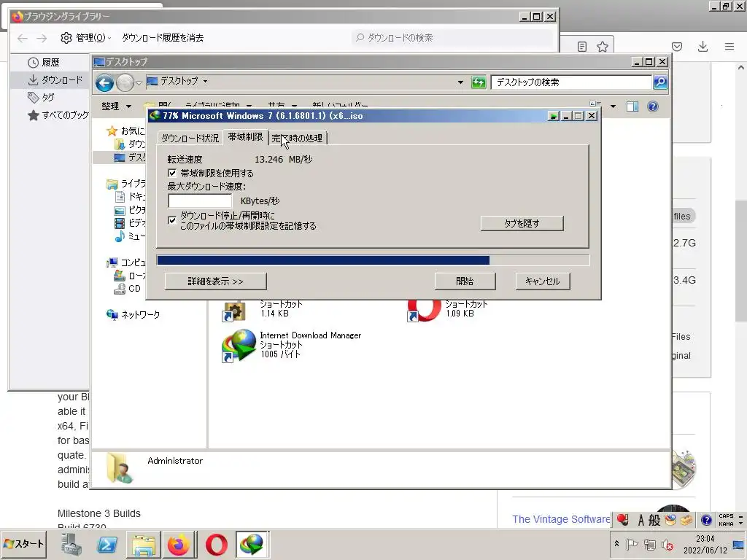This screenshot has height=560, width=747.
Task: Click the キャンセル button in download dialog
Action: pos(543,281)
